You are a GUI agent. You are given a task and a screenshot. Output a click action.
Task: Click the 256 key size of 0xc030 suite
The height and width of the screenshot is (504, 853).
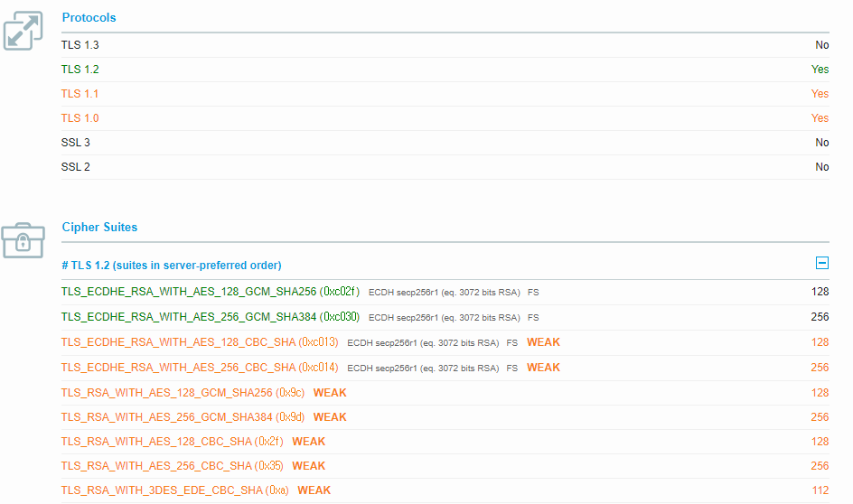coord(820,317)
